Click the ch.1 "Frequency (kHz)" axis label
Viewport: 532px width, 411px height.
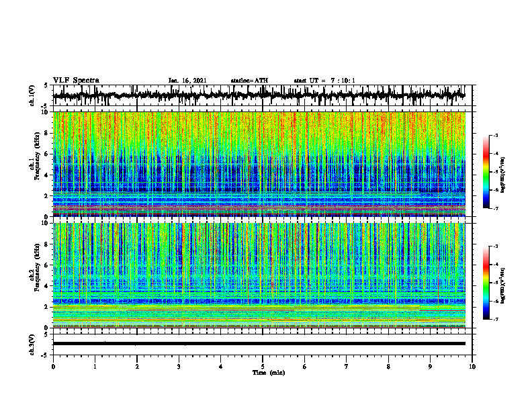37,156
